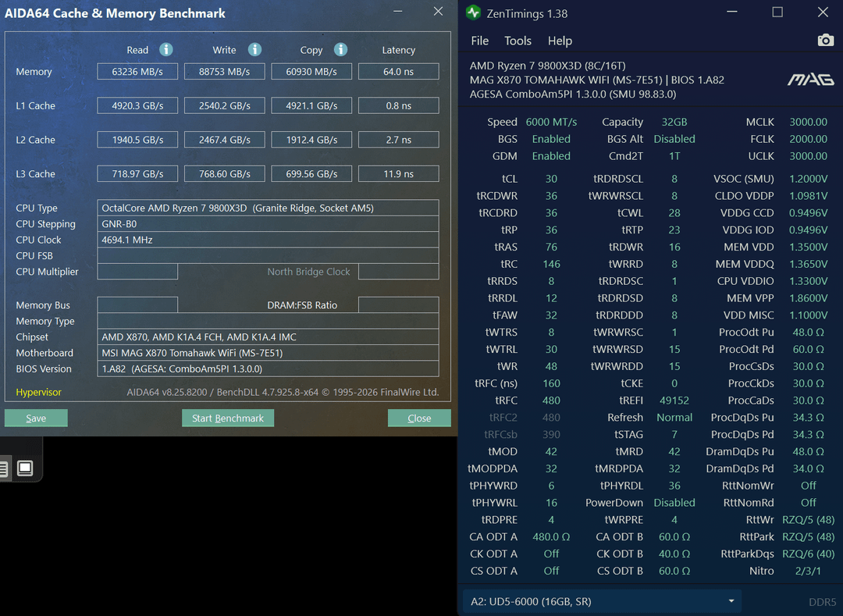Viewport: 843px width, 616px height.
Task: Click the info icon beside Copy column
Action: [x=340, y=49]
